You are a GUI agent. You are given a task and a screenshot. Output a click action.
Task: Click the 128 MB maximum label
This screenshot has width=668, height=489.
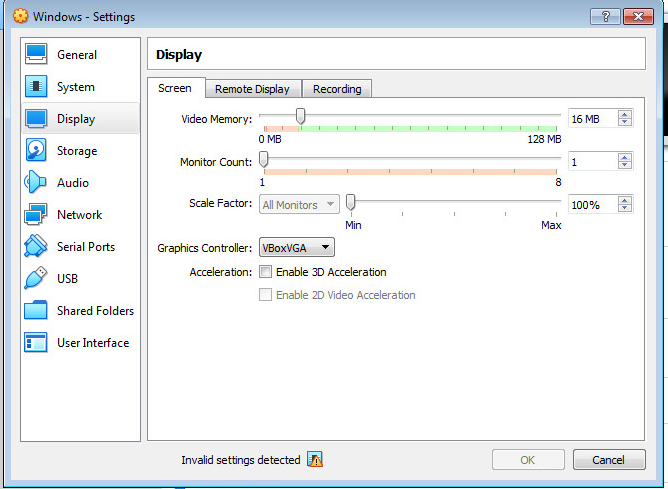click(544, 139)
